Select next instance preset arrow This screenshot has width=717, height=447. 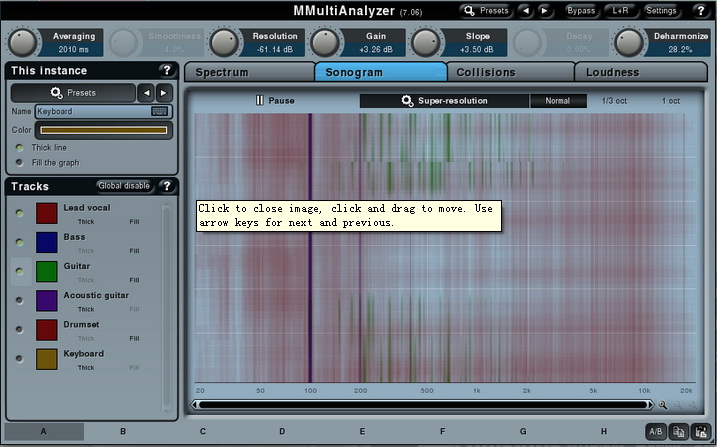click(x=164, y=93)
